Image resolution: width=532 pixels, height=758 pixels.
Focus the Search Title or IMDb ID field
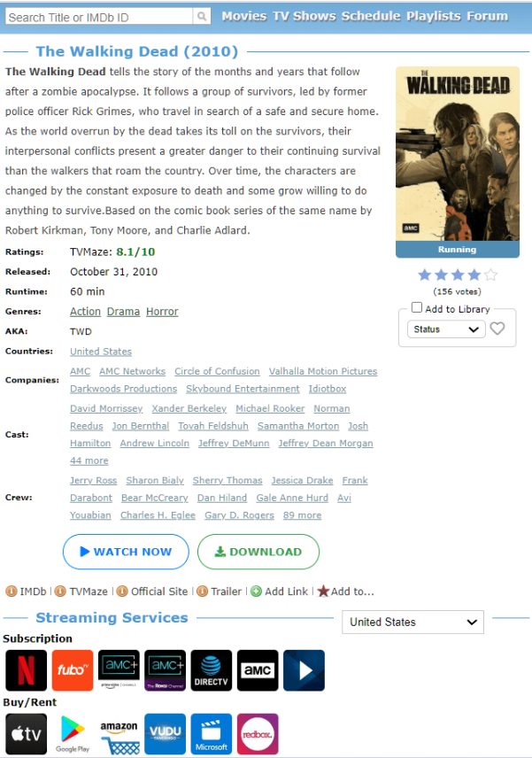(x=99, y=17)
